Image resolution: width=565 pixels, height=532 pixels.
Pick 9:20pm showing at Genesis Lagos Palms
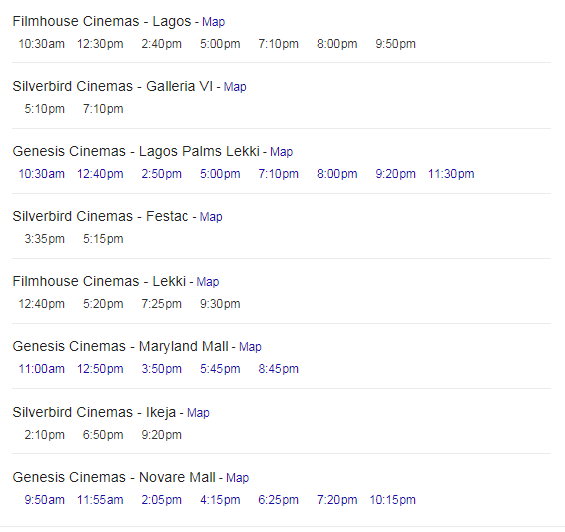(x=395, y=174)
